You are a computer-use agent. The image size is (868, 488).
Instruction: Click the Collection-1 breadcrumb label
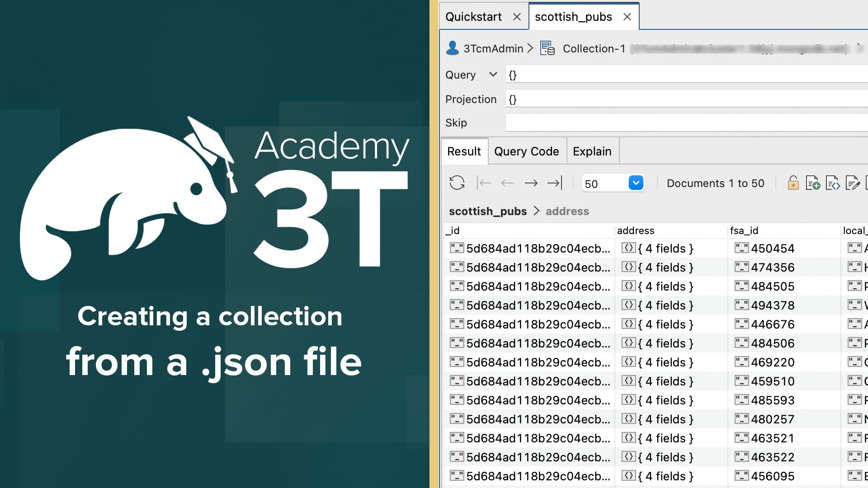pyautogui.click(x=594, y=48)
